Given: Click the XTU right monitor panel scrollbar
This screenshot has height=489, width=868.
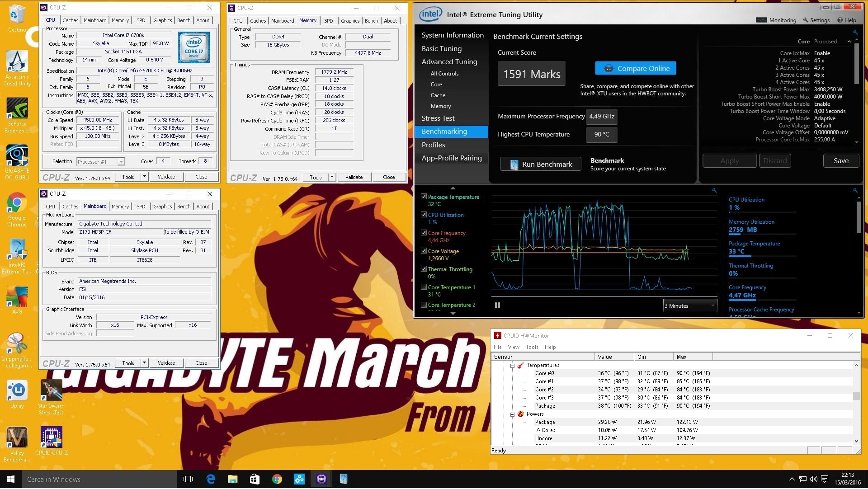Looking at the screenshot, I should click(x=859, y=217).
